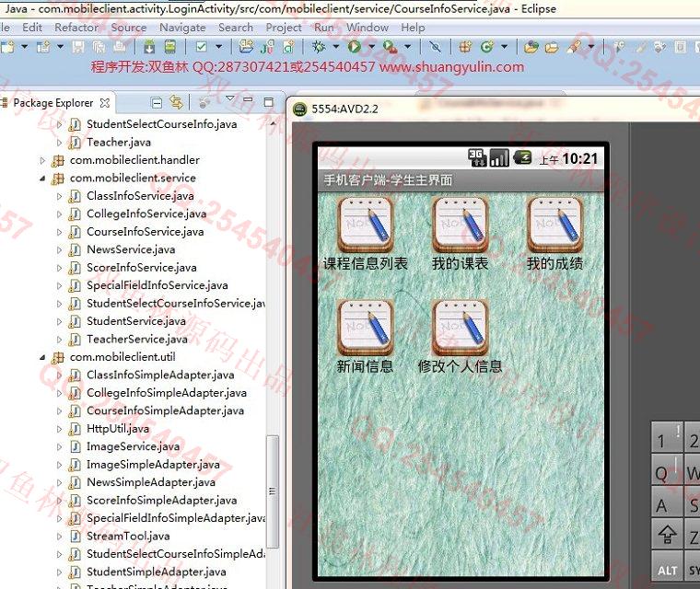700x589 pixels.
Task: Close the Package Explorer tab
Action: pos(105,103)
